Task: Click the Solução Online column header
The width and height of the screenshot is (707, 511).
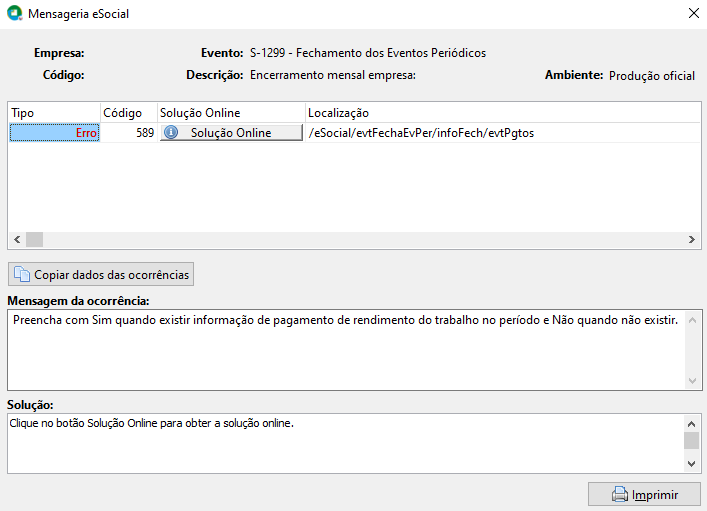Action: [231, 113]
